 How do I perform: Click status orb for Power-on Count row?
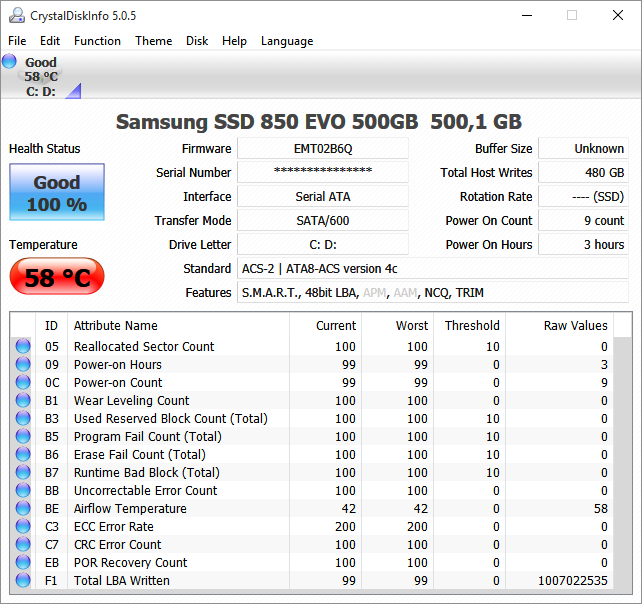[x=23, y=382]
